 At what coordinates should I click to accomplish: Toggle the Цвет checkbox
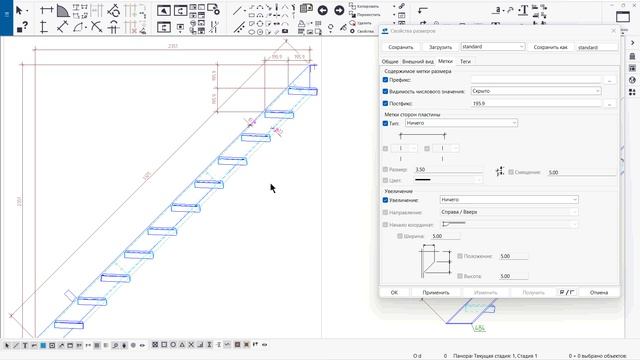385,180
